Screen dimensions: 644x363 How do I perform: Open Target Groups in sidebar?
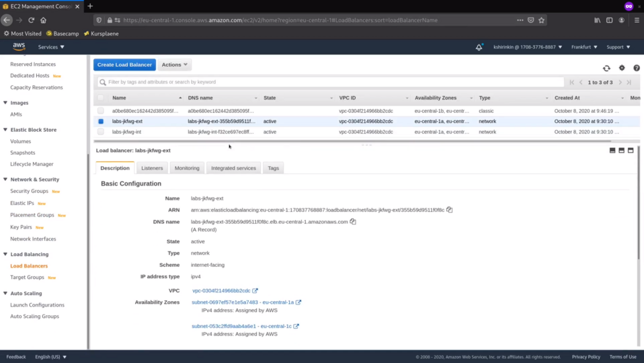tap(27, 278)
